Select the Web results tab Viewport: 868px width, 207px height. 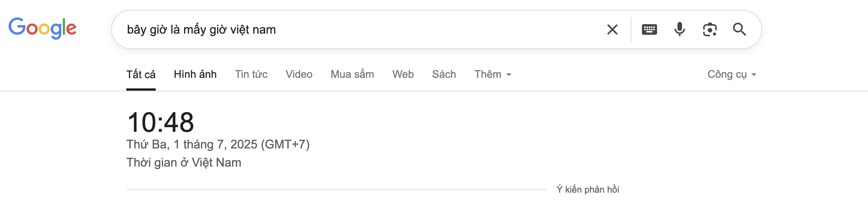(403, 74)
